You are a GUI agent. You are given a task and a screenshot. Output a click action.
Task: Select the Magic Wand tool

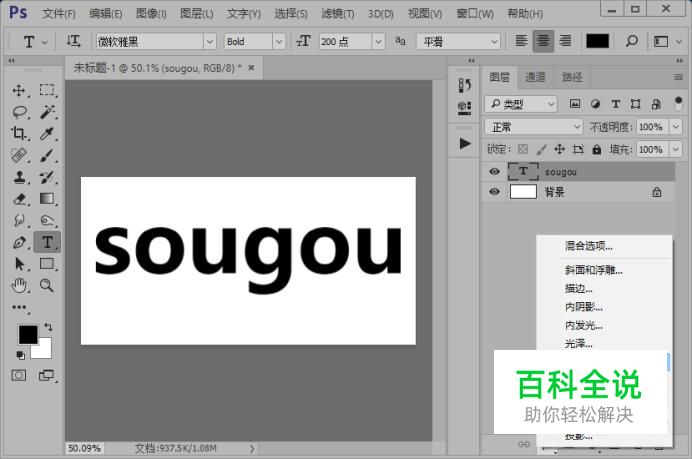click(47, 112)
